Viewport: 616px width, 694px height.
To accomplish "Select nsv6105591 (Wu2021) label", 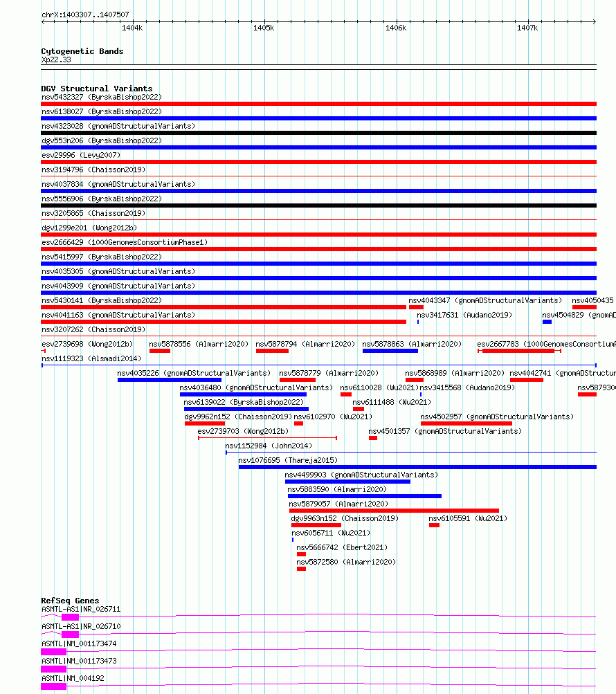I will click(x=468, y=518).
